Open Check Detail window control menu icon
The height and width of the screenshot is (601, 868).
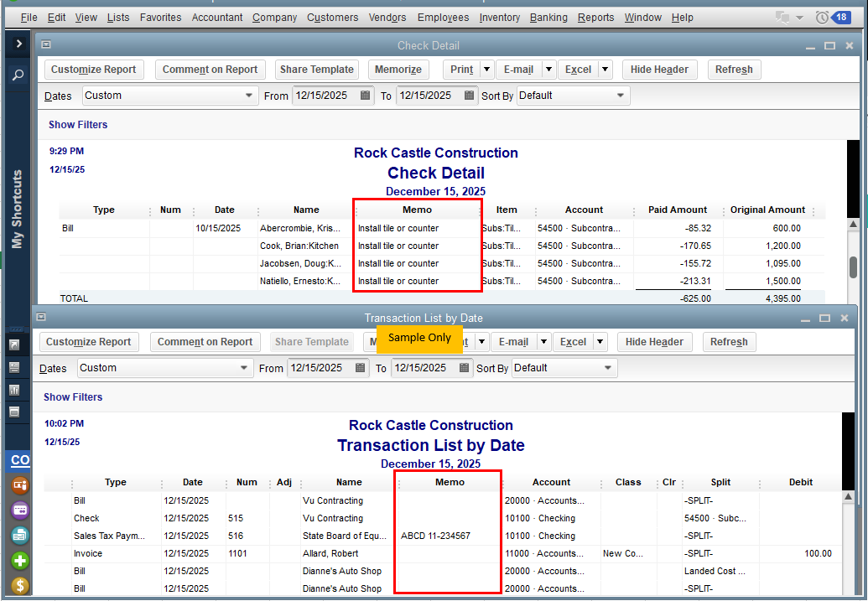point(46,44)
